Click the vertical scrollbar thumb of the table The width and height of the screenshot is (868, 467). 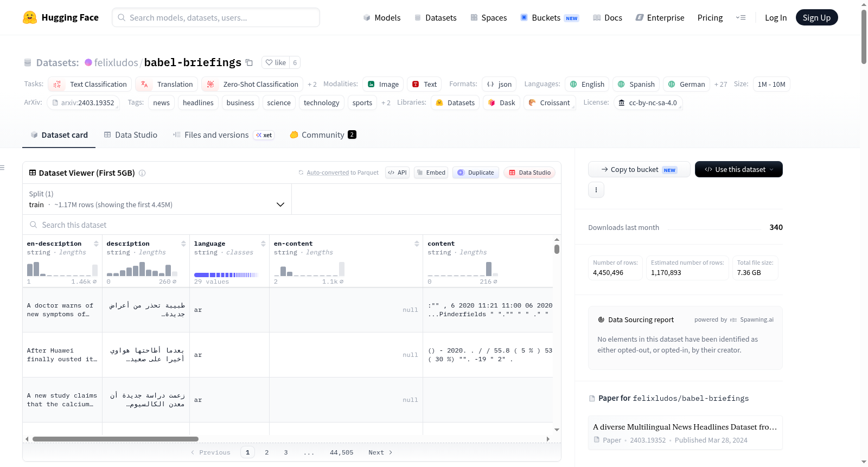pos(557,249)
